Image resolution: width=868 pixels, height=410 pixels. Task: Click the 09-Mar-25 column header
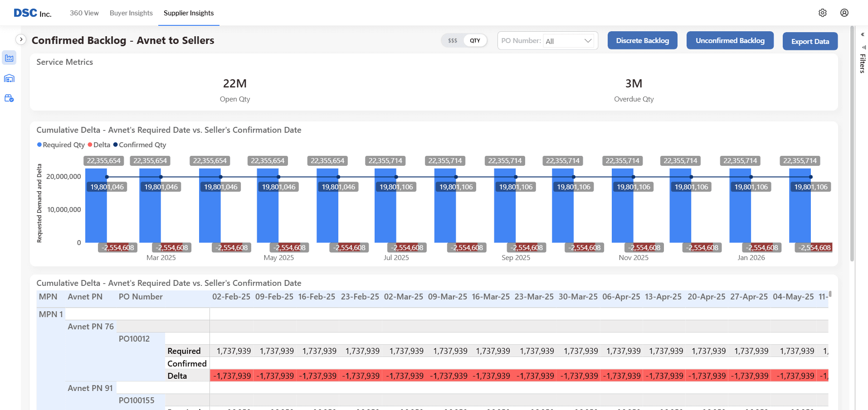(447, 297)
